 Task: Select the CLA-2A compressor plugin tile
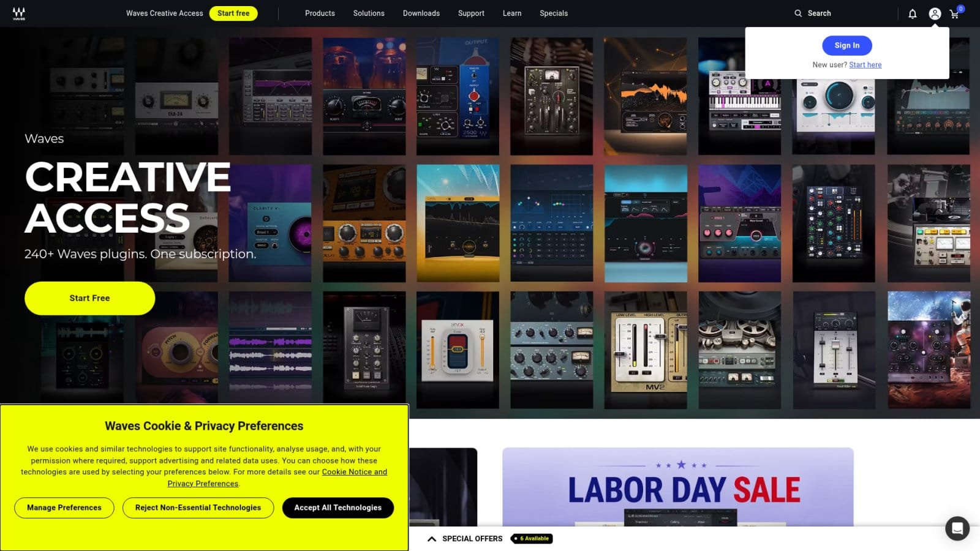tap(176, 96)
